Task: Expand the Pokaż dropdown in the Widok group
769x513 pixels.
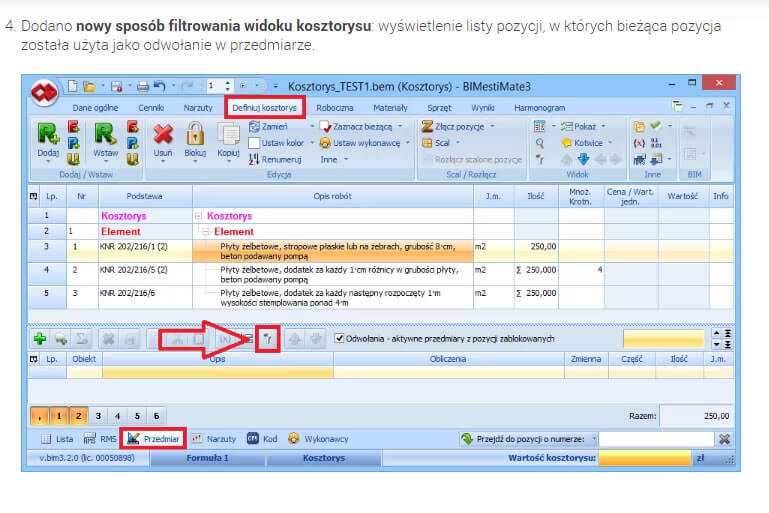Action: (603, 127)
